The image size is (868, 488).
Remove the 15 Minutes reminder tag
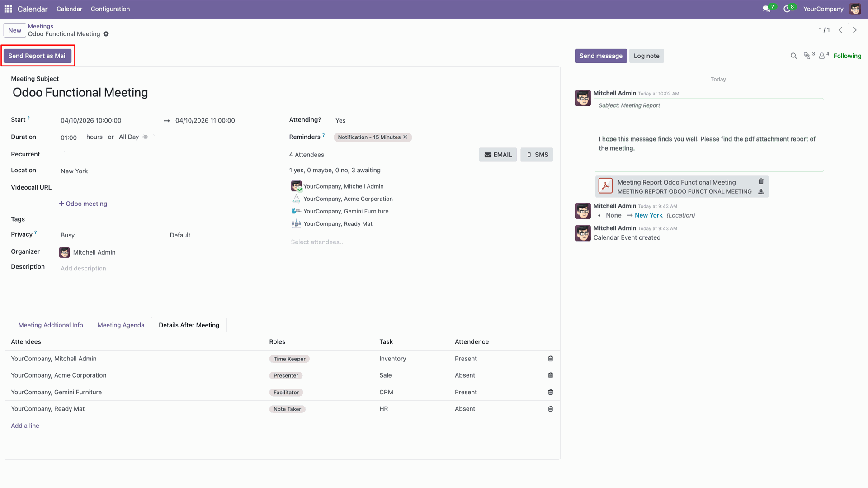pos(405,137)
